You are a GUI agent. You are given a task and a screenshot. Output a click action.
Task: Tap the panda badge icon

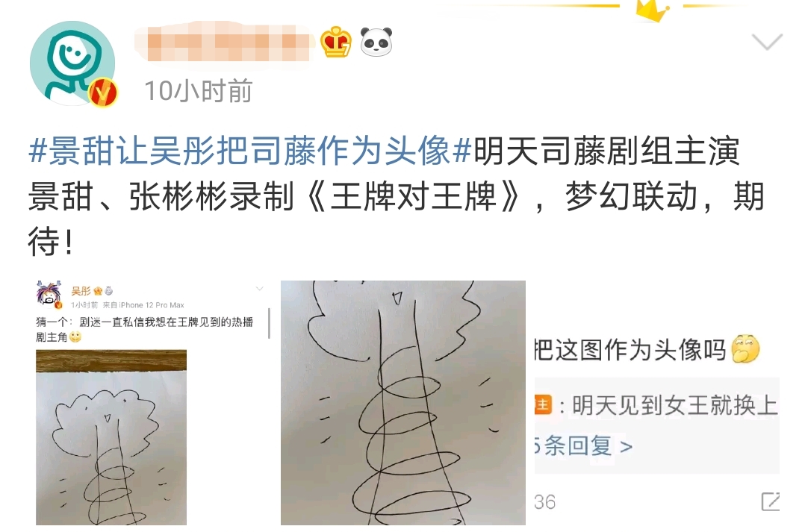pyautogui.click(x=376, y=42)
